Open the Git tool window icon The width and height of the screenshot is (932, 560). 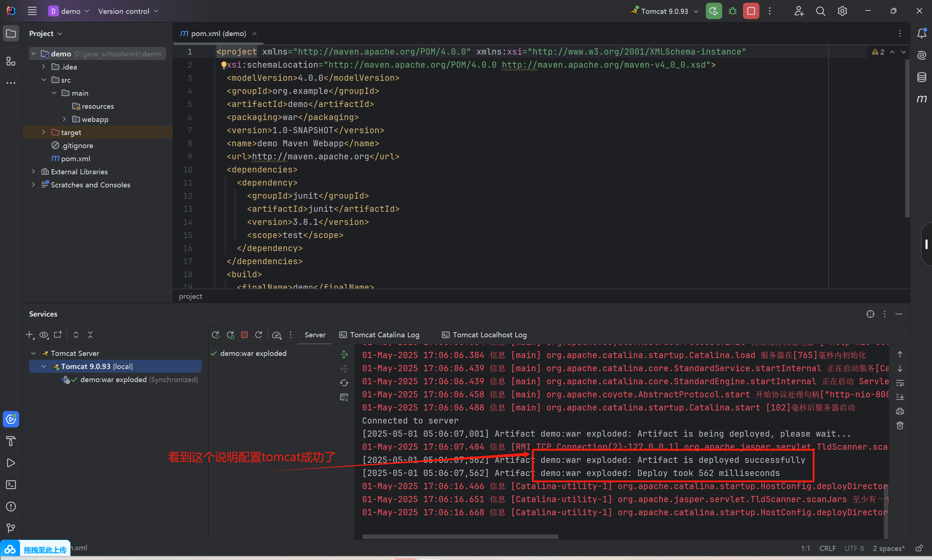(x=11, y=528)
